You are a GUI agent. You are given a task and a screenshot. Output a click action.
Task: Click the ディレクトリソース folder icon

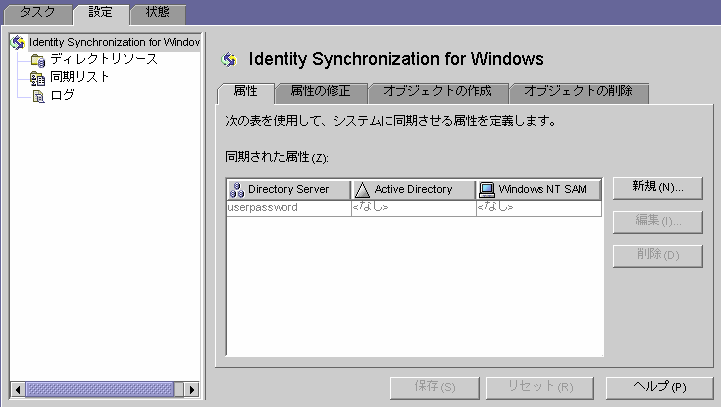pyautogui.click(x=38, y=60)
